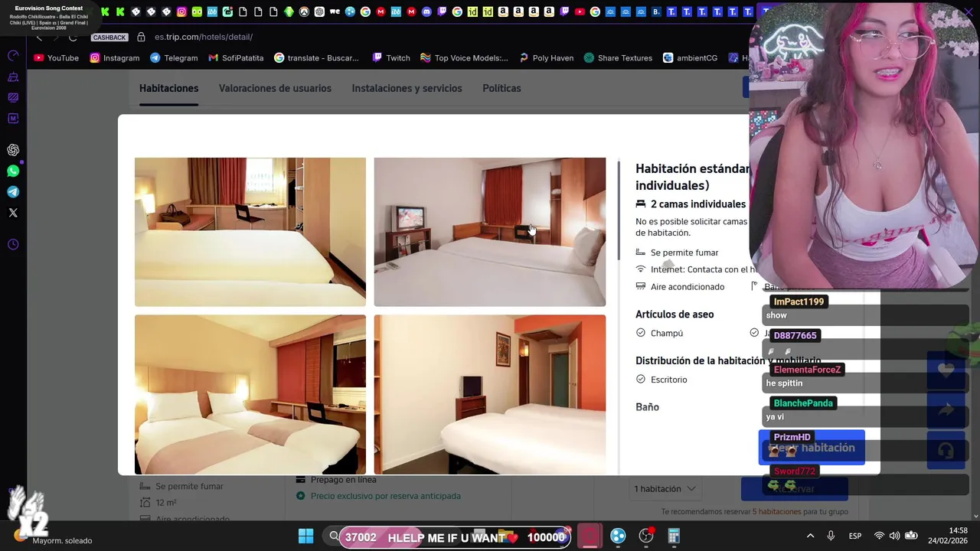Open the Windows Start menu
The image size is (980, 551).
coord(305,536)
